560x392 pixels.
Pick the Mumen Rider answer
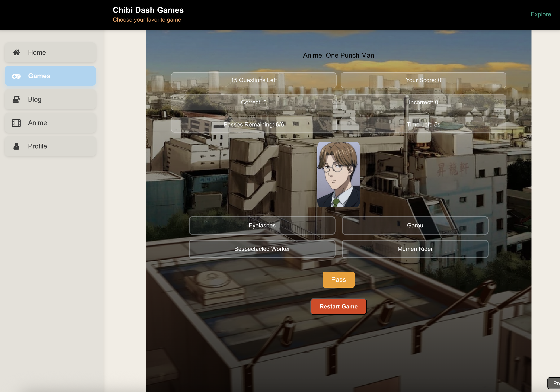[x=415, y=249]
